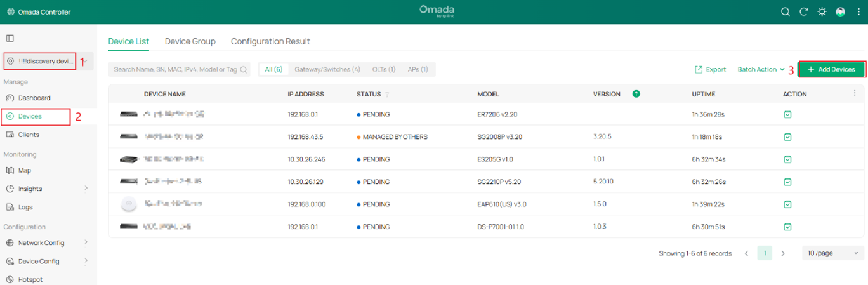Click action icon for SG2210P v5.20 row

(787, 182)
